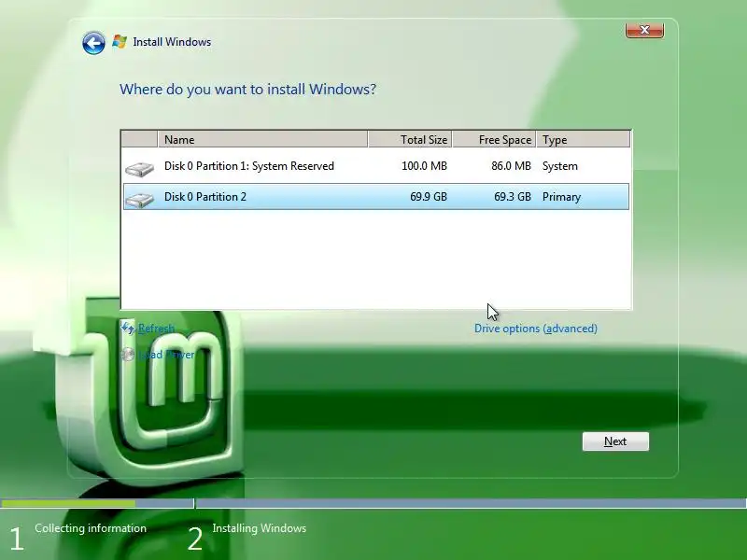Open Drive options (advanced)
Image resolution: width=747 pixels, height=560 pixels.
pos(535,329)
